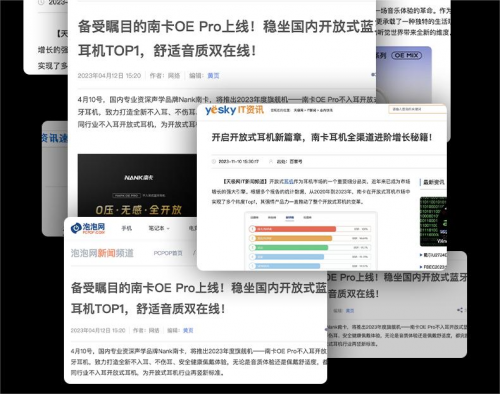500x394 pixels.
Task: Click editor link 黄页 in top article
Action: point(213,76)
